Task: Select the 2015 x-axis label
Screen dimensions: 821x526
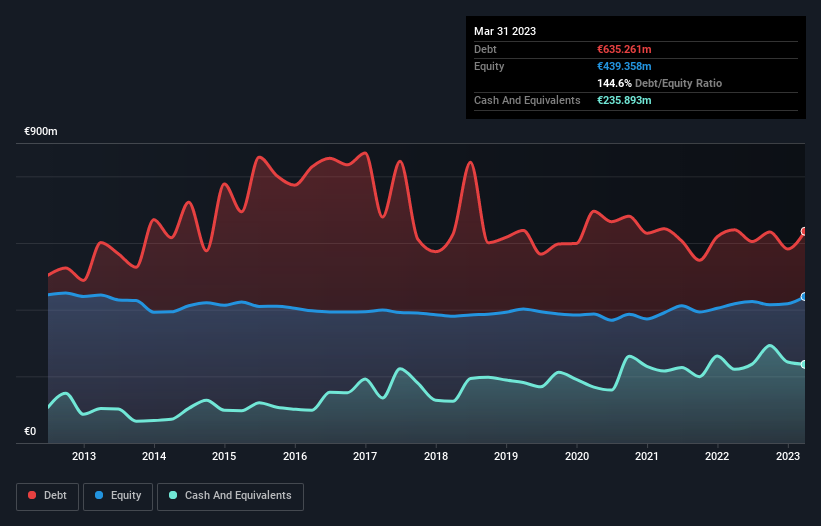Action: [224, 456]
